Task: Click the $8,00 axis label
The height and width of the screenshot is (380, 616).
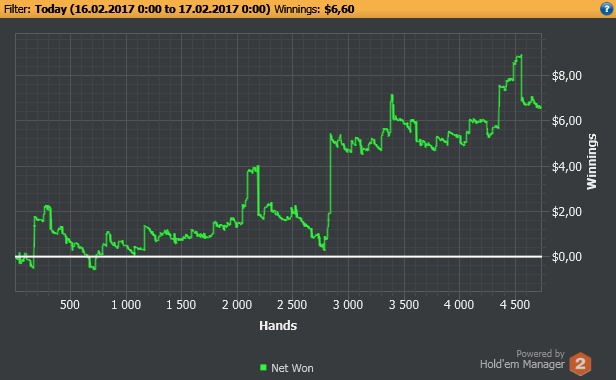Action: click(566, 76)
